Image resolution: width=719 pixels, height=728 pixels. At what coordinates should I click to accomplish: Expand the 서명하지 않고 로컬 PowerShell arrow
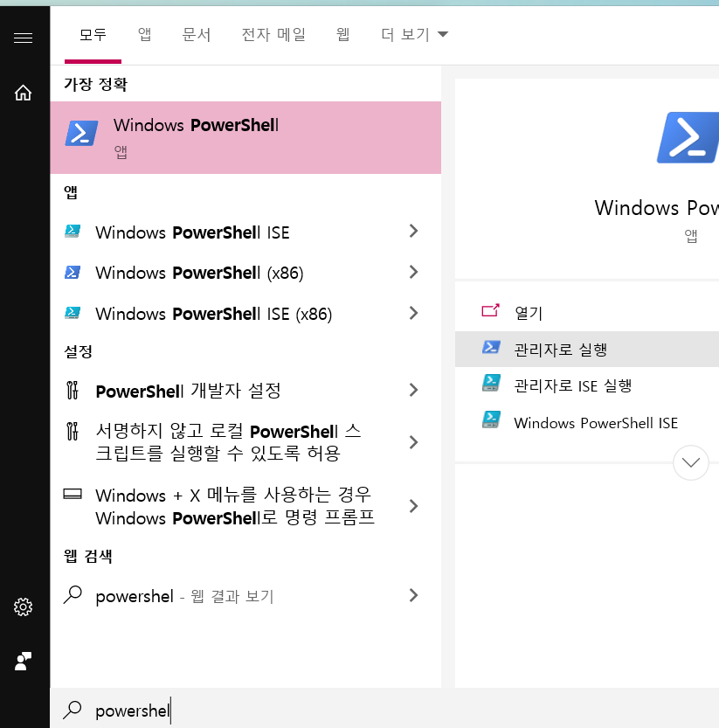[x=413, y=442]
